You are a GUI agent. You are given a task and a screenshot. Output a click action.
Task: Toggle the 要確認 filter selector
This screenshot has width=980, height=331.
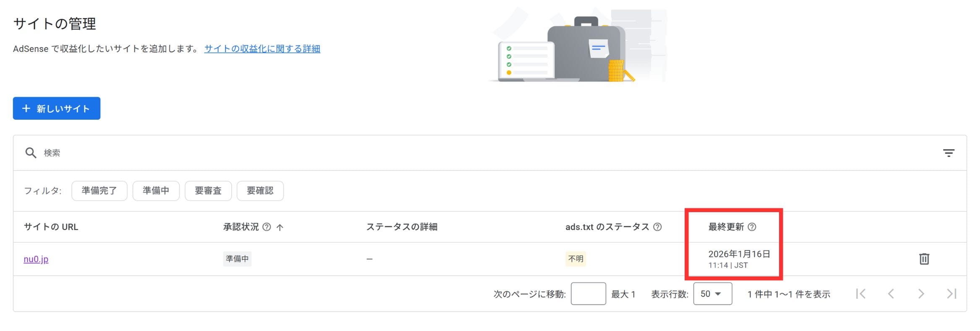(x=260, y=190)
